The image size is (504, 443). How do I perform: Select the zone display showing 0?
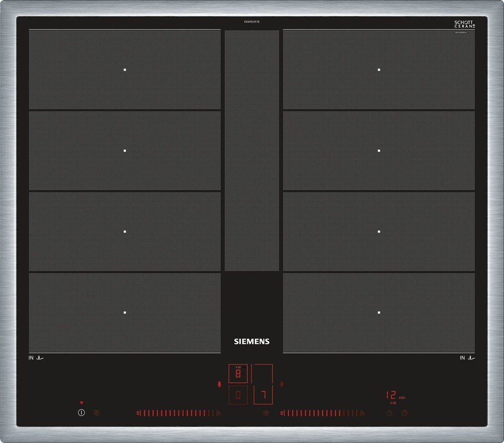point(238,395)
